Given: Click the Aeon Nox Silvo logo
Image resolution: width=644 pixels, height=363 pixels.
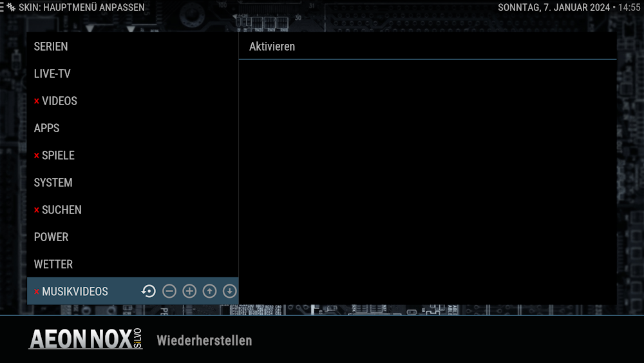Looking at the screenshot, I should [x=86, y=339].
